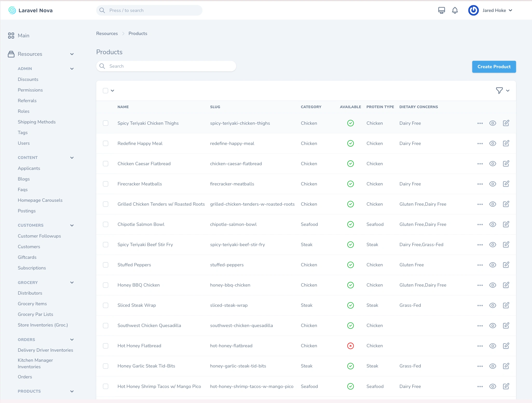Tick the Honey BBQ Chicken checkbox
The image size is (532, 403).
(x=106, y=285)
